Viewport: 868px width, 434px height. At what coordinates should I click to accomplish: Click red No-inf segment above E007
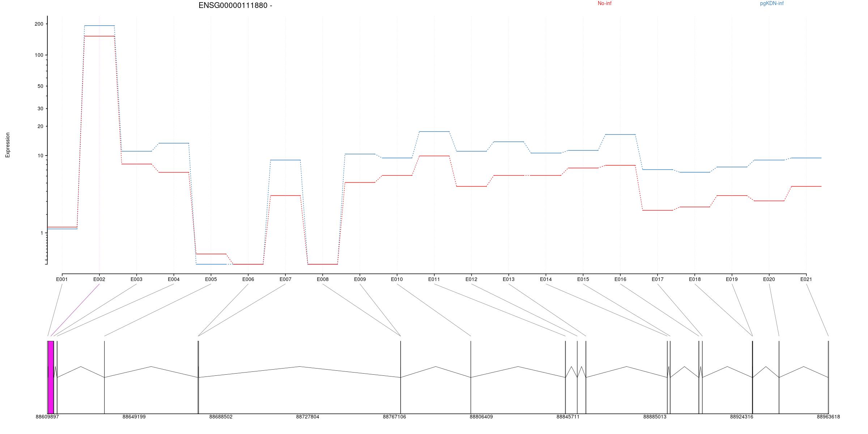(x=285, y=196)
